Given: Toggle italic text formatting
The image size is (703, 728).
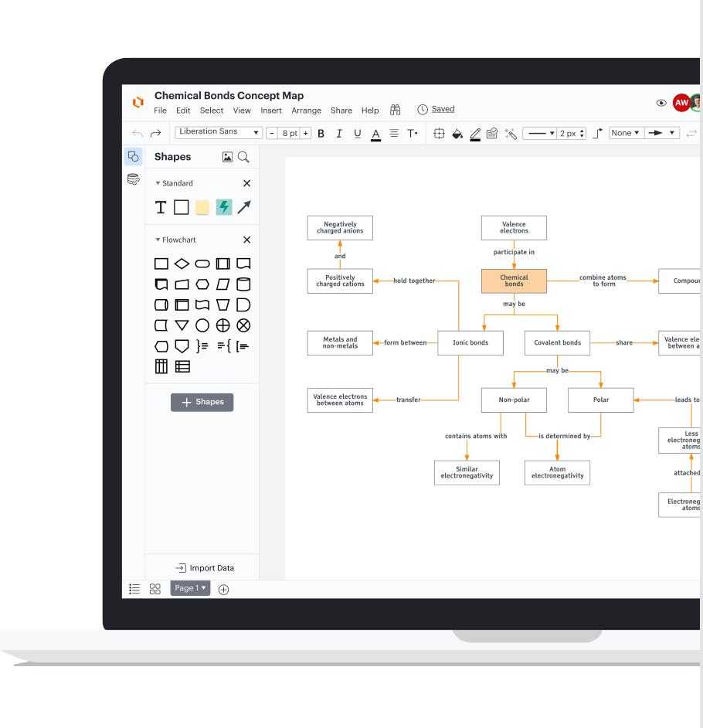Looking at the screenshot, I should coord(339,134).
